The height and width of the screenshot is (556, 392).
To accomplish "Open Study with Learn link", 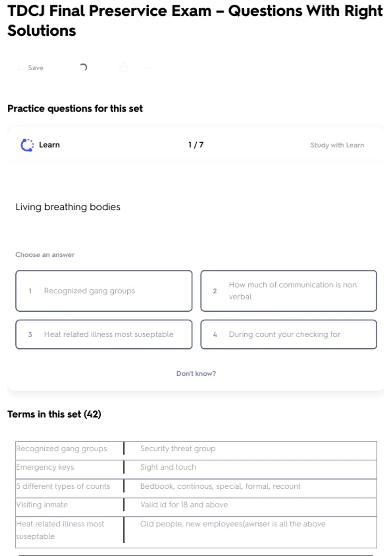I will click(x=337, y=145).
